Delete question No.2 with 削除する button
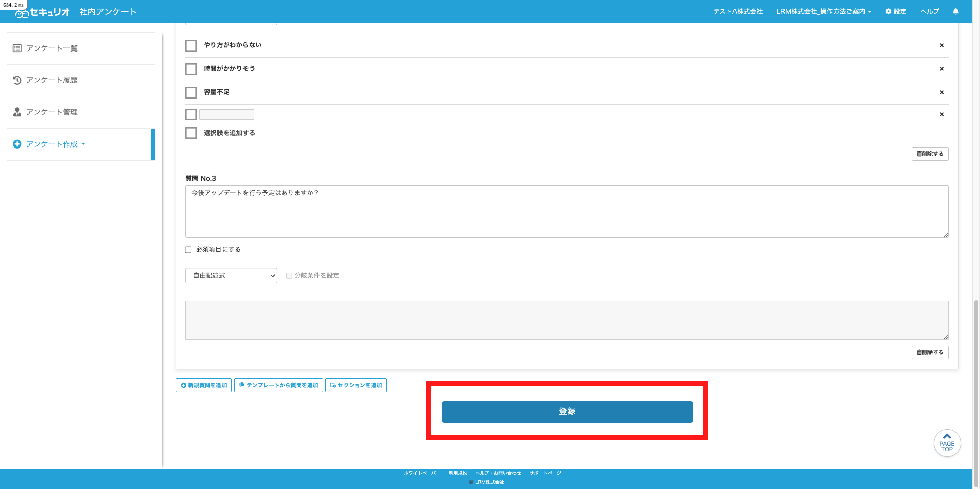The width and height of the screenshot is (980, 489). pos(930,154)
